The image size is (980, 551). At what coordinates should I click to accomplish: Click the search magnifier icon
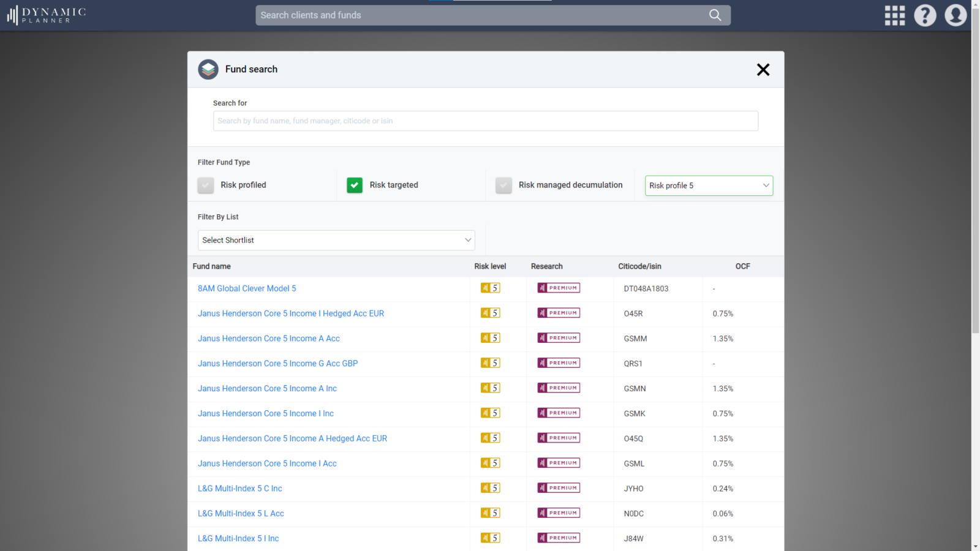[x=715, y=15]
